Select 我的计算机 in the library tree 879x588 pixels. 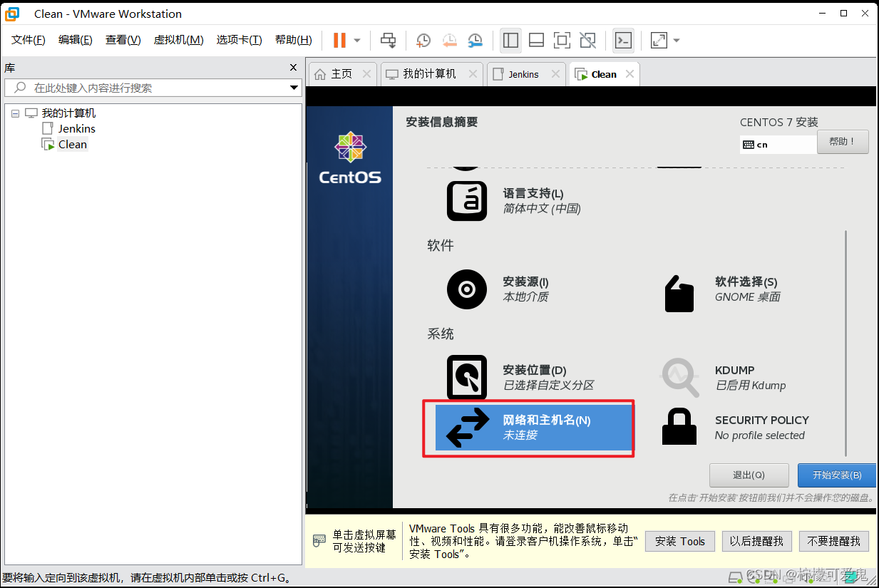point(68,113)
